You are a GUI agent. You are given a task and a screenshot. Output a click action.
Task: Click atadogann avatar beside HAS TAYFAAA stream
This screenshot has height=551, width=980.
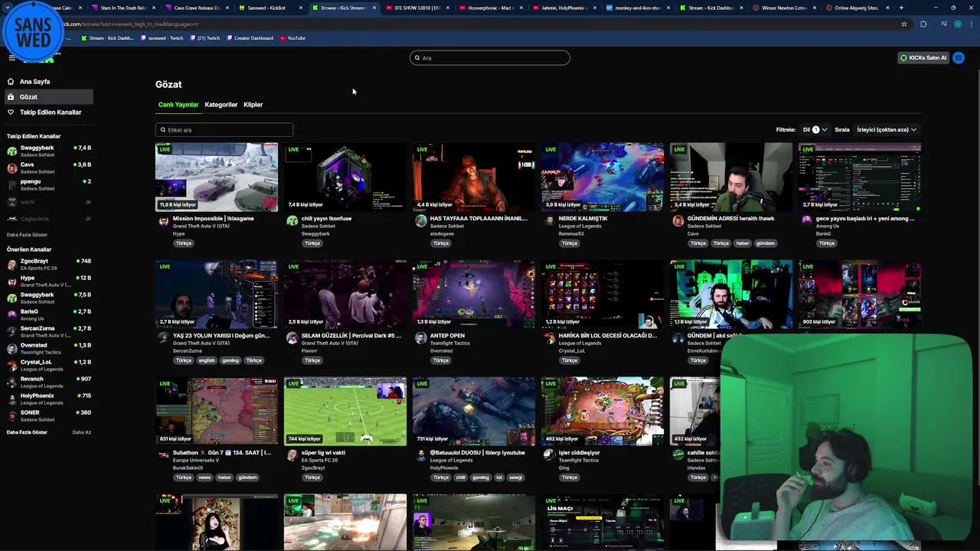point(420,221)
